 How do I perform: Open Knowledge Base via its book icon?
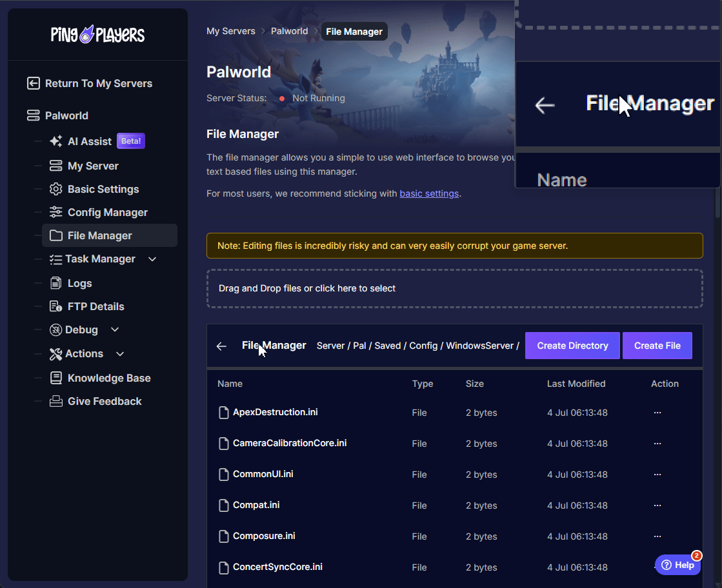55,378
